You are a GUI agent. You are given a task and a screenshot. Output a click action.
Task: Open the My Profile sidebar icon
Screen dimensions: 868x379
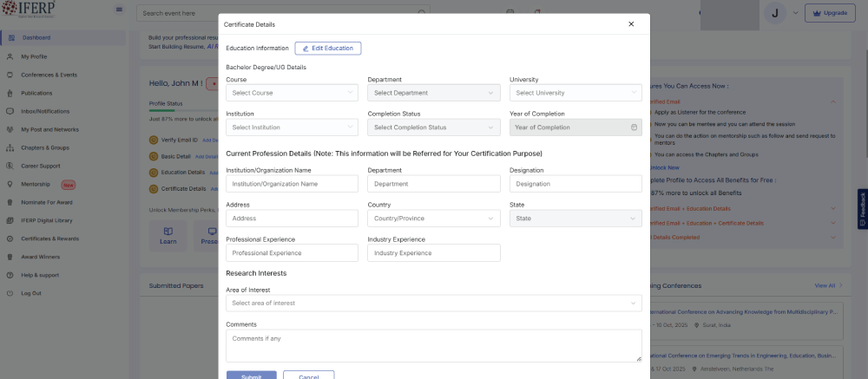tap(10, 56)
